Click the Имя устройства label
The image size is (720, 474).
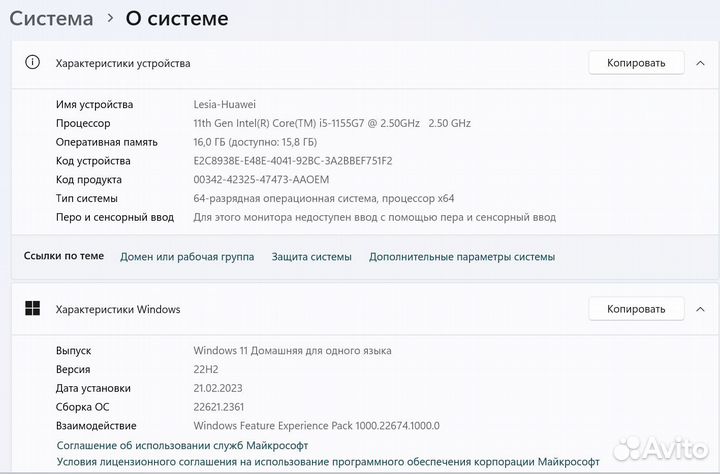[95, 104]
